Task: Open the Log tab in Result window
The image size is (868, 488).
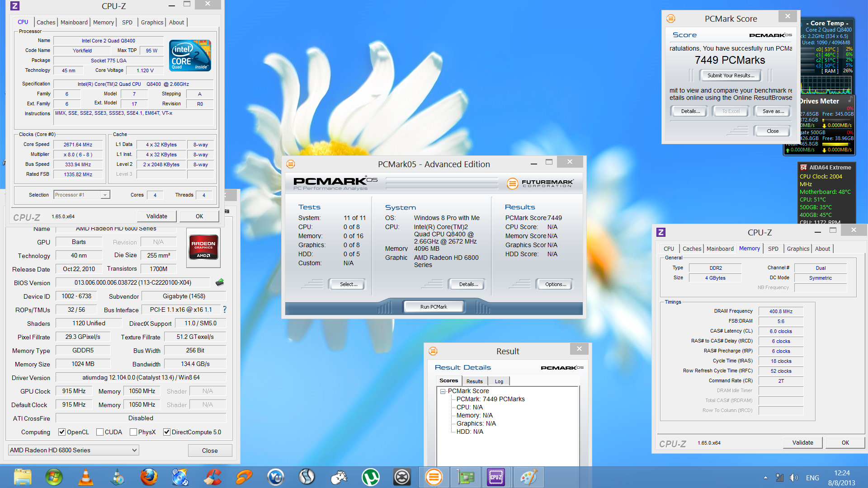Action: point(499,381)
